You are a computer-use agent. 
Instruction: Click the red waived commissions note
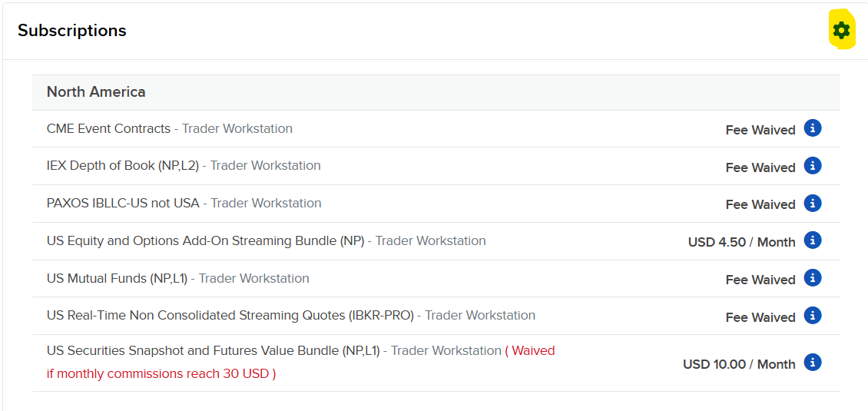point(300,363)
